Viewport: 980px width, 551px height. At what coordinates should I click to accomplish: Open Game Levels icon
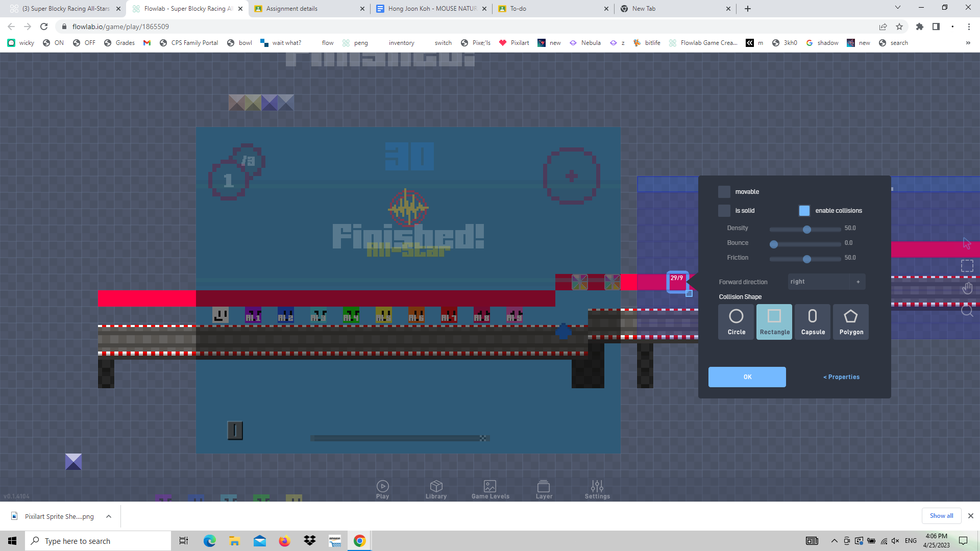[490, 489]
